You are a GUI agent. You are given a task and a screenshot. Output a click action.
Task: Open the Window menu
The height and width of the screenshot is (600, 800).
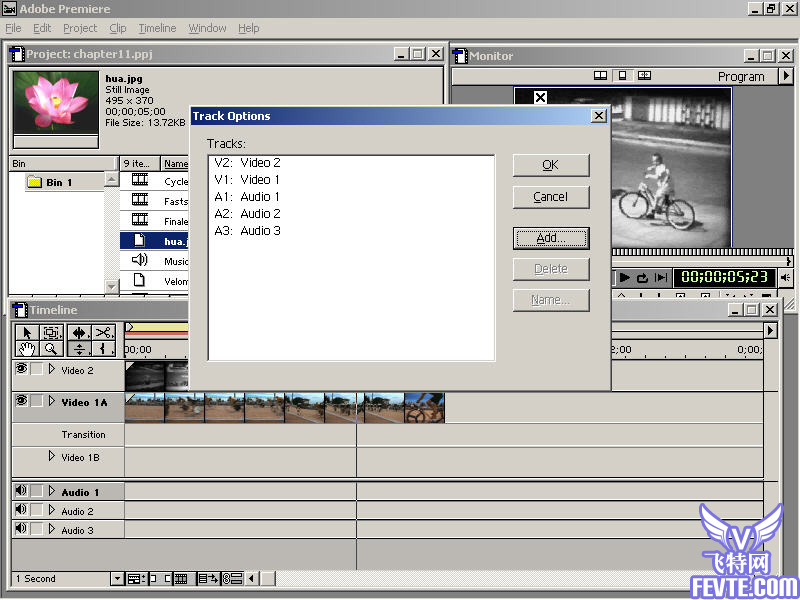click(x=207, y=28)
